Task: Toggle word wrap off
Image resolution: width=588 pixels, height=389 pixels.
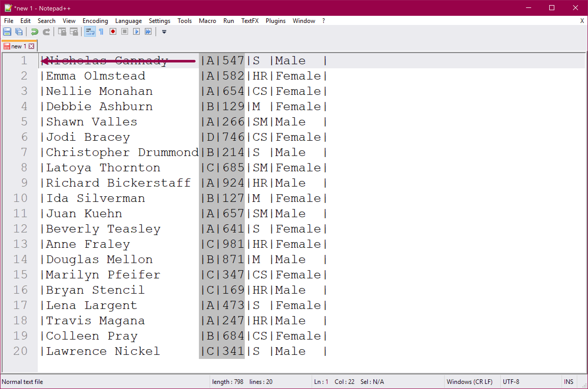Action: coord(90,32)
